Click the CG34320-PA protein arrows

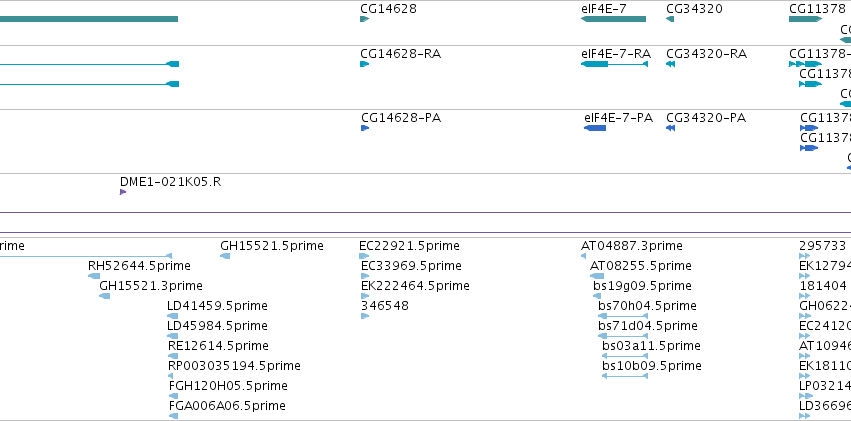tap(670, 128)
